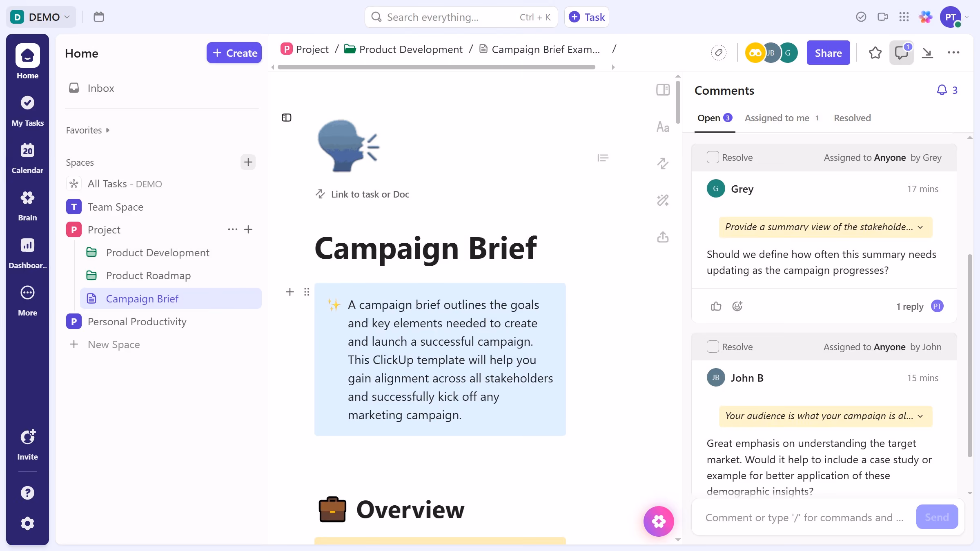Expand the 'Your audience is' quote
The width and height of the screenshot is (980, 551).
tap(826, 416)
